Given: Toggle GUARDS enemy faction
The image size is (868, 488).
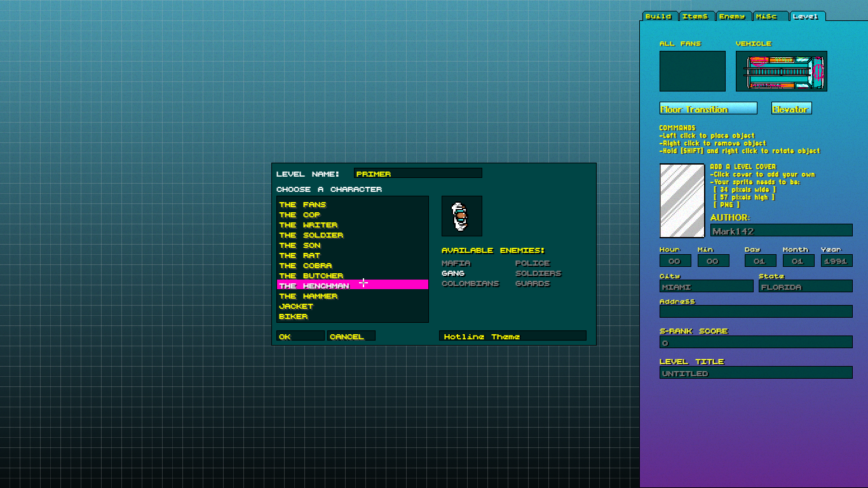Looking at the screenshot, I should coord(532,283).
